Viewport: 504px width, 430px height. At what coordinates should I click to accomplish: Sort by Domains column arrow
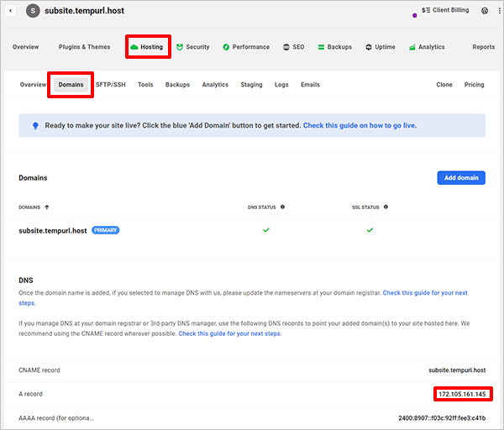tap(47, 207)
